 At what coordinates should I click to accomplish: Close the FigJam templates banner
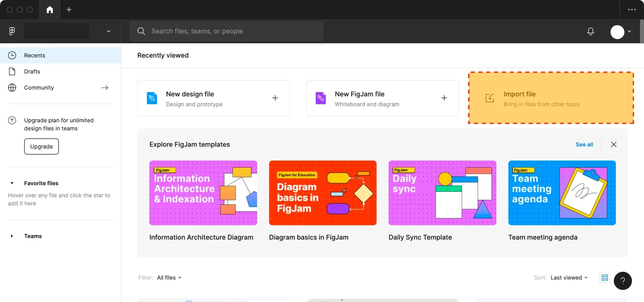tap(614, 144)
